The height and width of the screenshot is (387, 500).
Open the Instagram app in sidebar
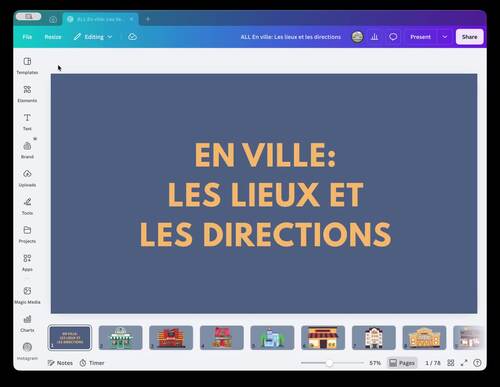[27, 351]
